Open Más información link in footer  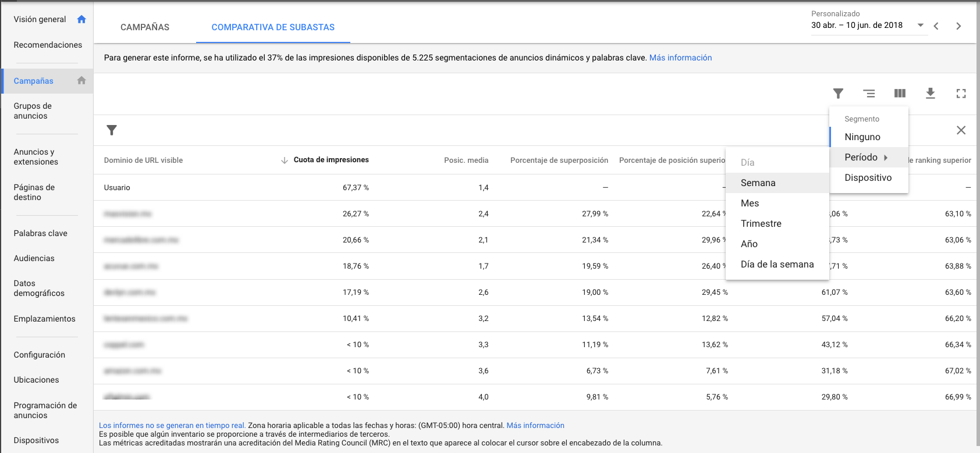pos(535,425)
